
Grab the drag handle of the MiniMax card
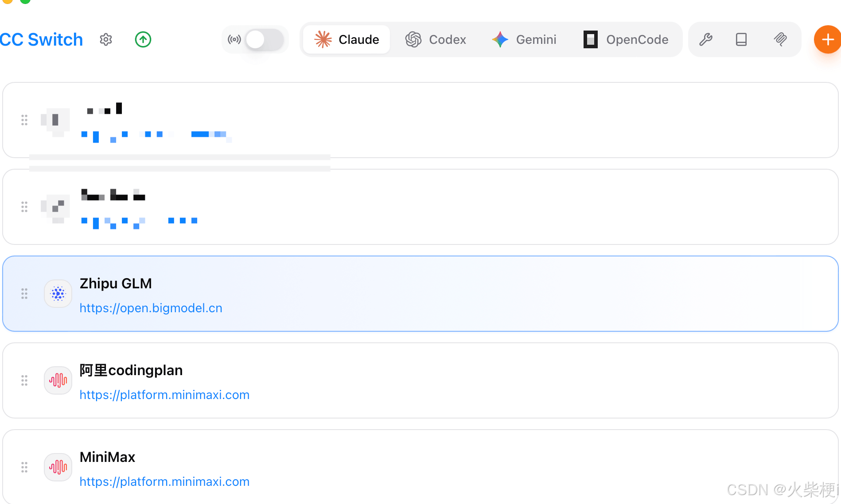pos(24,467)
